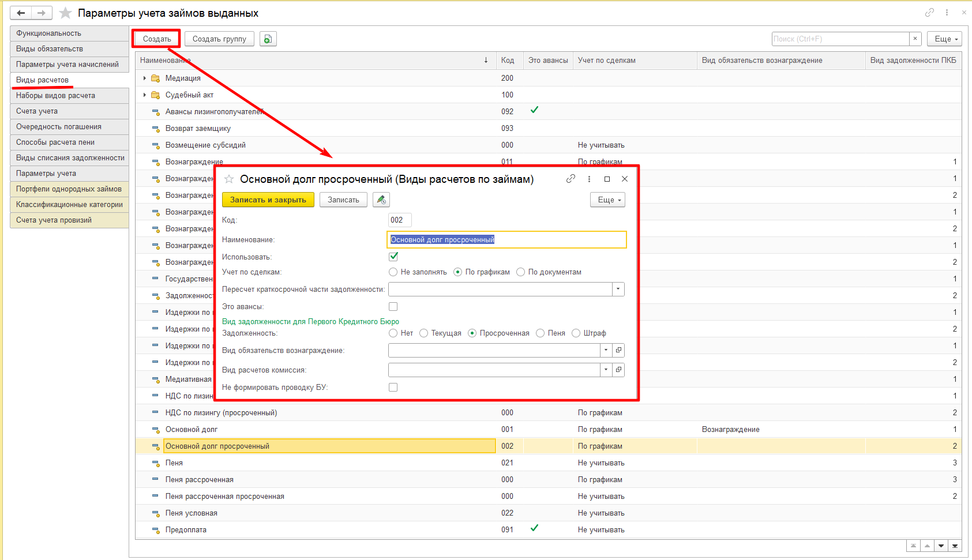Click the copy-item icon next to Создать группу
972x560 pixels.
coord(268,39)
